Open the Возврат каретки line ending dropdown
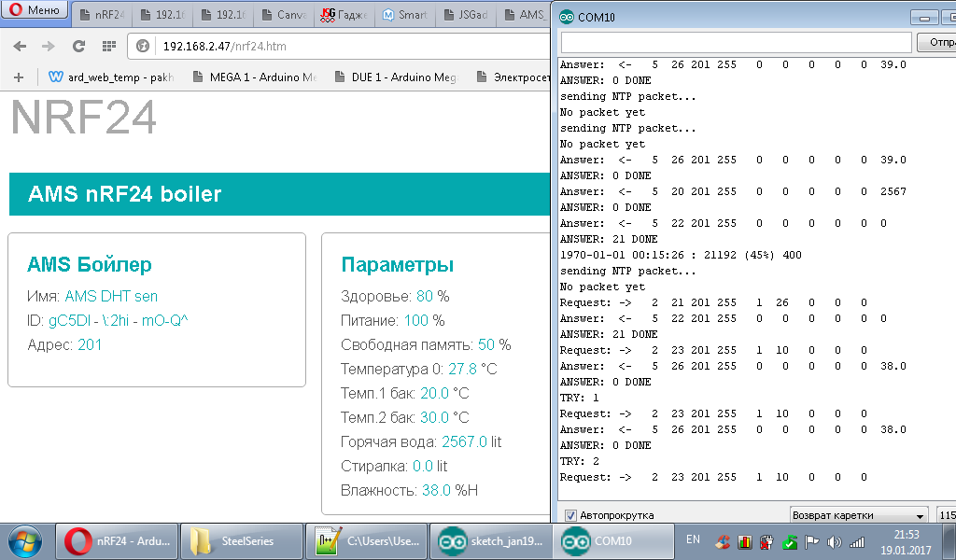 (x=859, y=515)
